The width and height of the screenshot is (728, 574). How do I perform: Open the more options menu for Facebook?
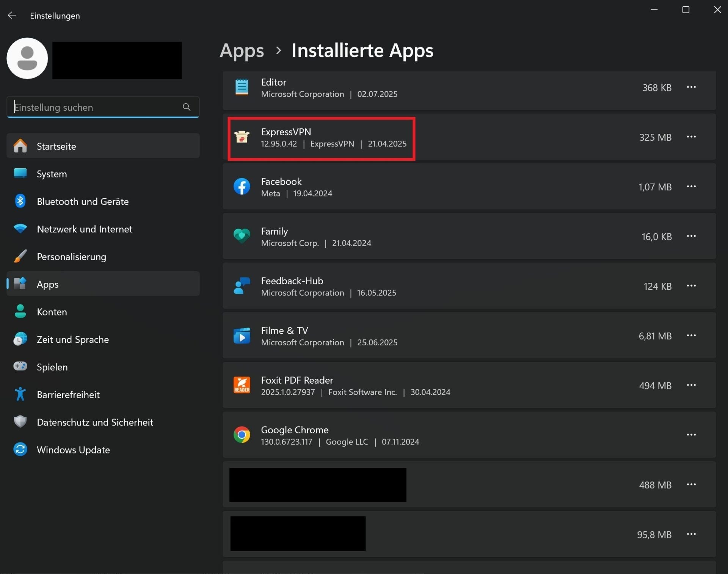click(x=691, y=187)
